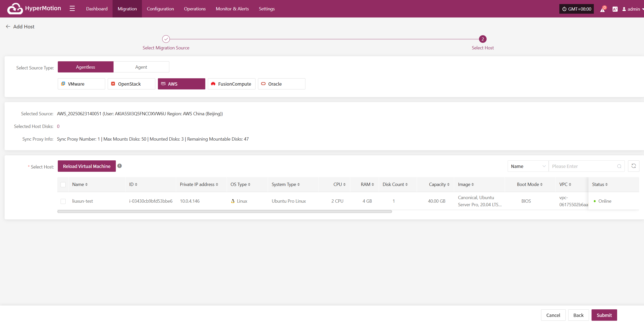Click the BIOS boot mode cell
Viewport: 644px width, 322px height.
click(x=526, y=201)
